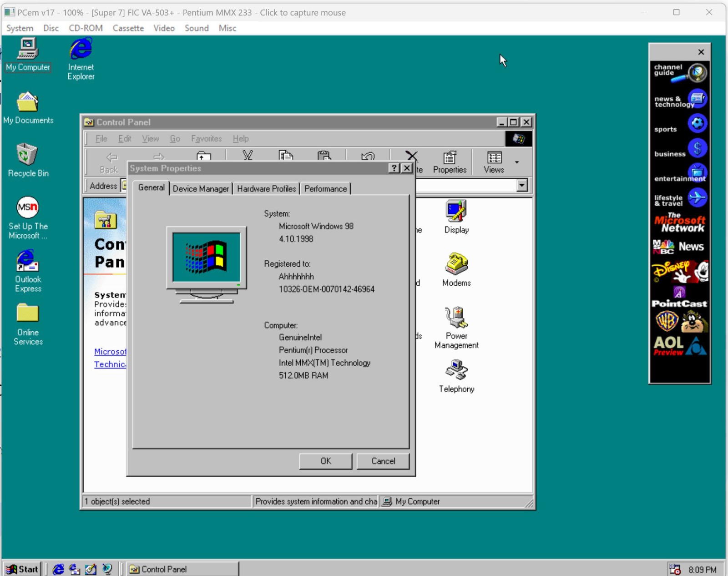
Task: Click the Microsoft link in Control Panel
Action: (110, 352)
